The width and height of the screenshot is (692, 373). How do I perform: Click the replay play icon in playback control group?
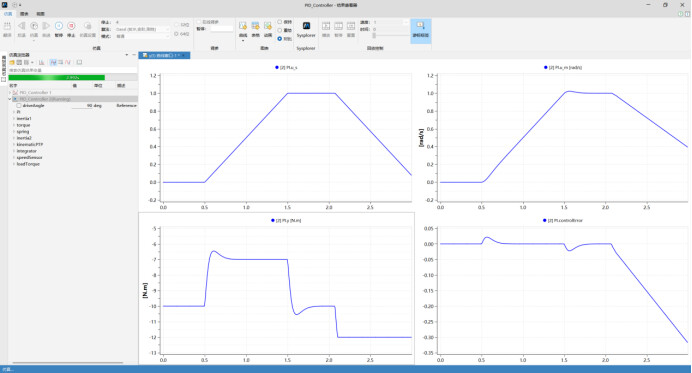(326, 26)
